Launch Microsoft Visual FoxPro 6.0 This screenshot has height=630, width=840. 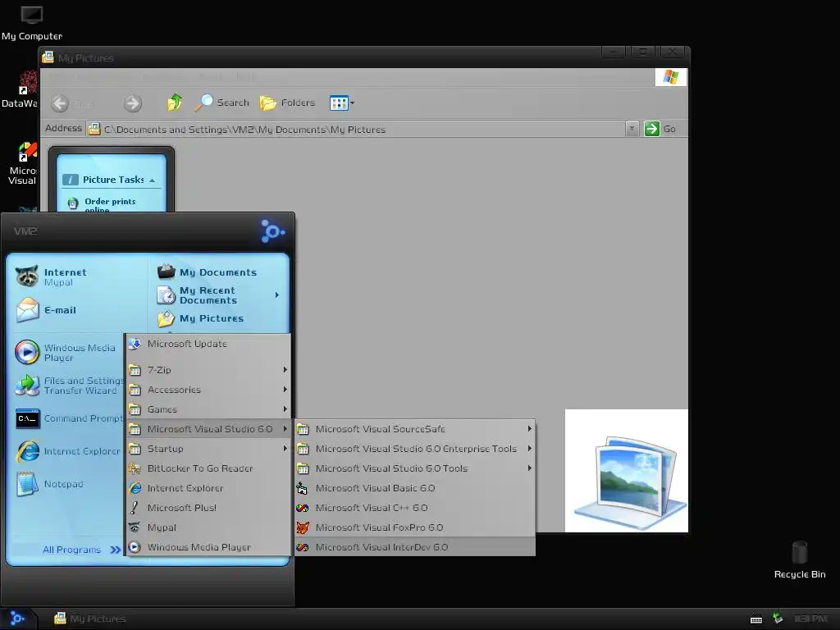(x=414, y=527)
